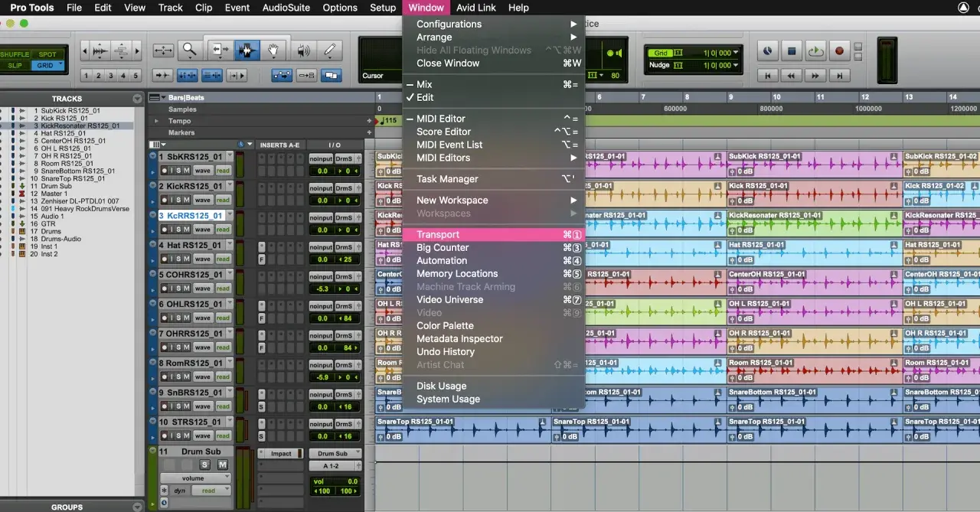Image resolution: width=980 pixels, height=512 pixels.
Task: Open the Avid Link menu
Action: click(475, 8)
